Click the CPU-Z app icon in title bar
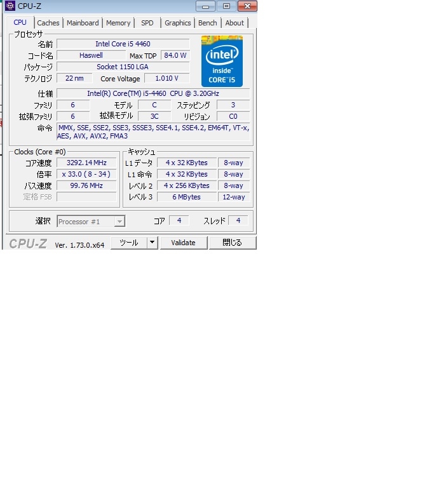 coord(10,6)
